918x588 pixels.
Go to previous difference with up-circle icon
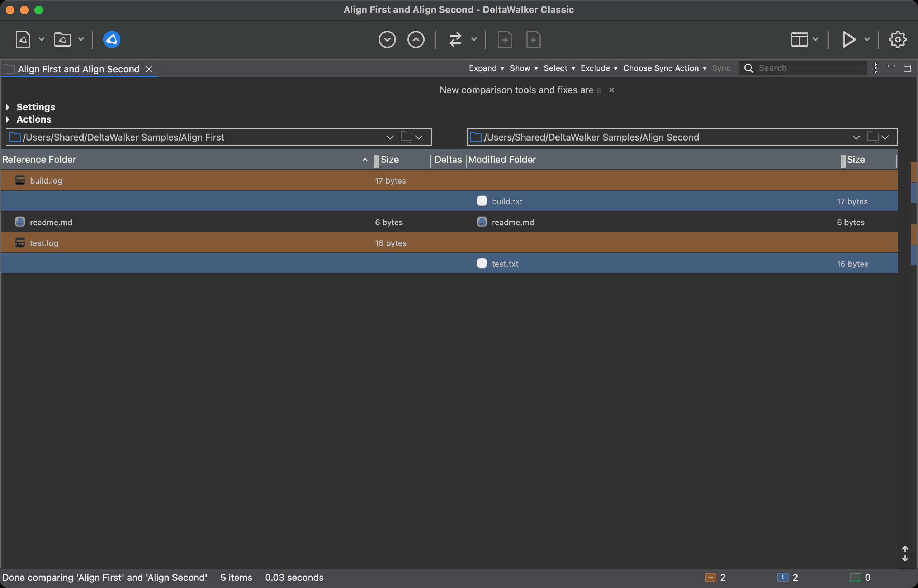tap(416, 39)
